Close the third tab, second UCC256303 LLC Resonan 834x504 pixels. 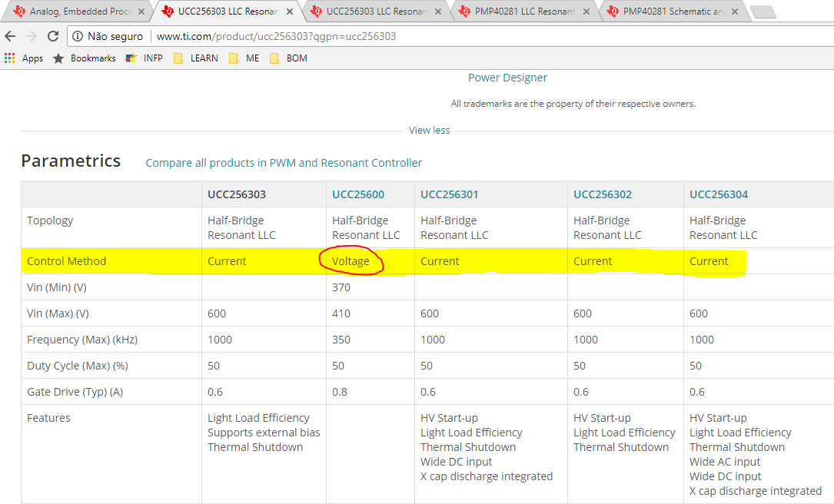pyautogui.click(x=437, y=12)
